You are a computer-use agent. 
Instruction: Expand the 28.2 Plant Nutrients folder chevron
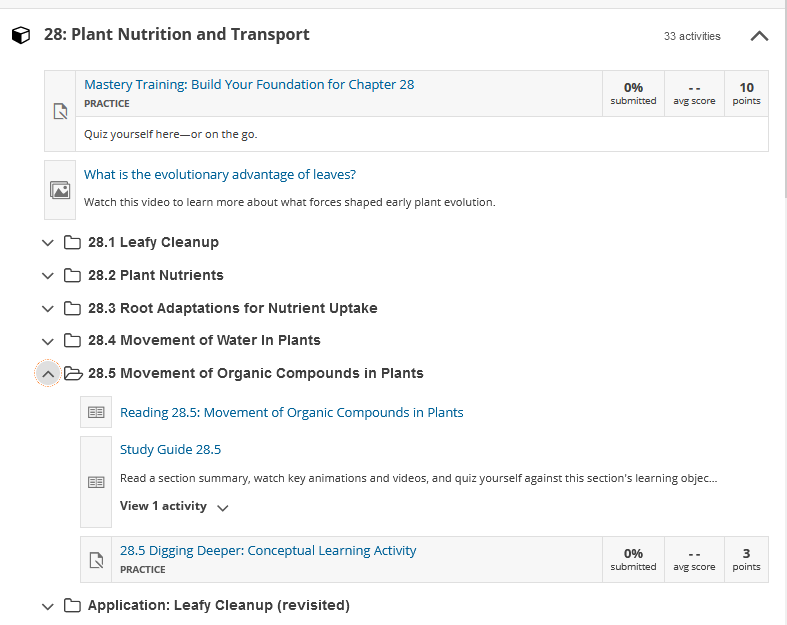48,276
